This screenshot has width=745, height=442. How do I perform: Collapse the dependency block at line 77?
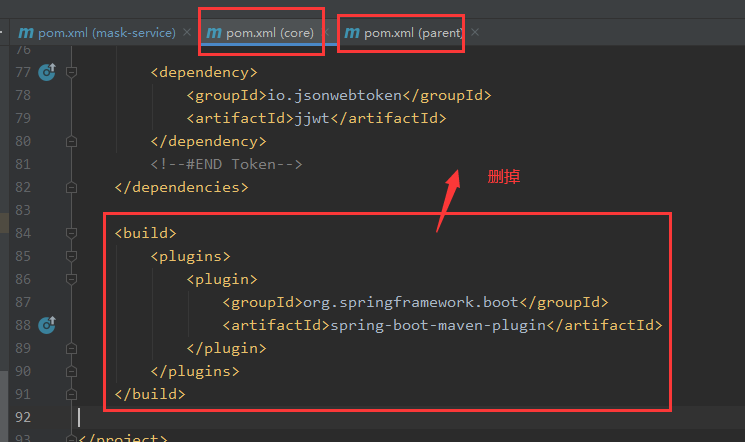[x=71, y=72]
